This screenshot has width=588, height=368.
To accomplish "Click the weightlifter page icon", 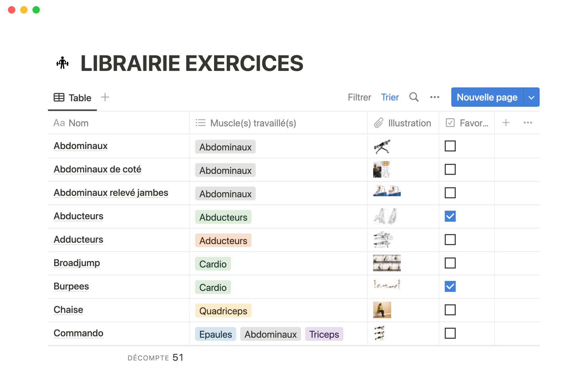I will coord(62,63).
